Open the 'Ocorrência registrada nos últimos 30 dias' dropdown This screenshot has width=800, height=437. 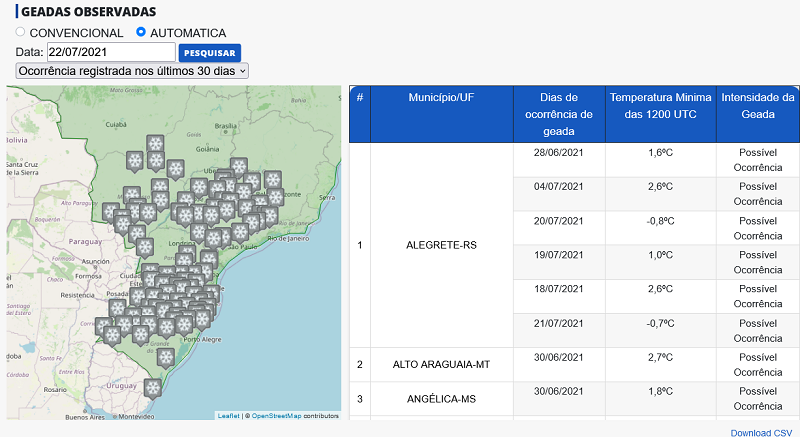point(132,71)
